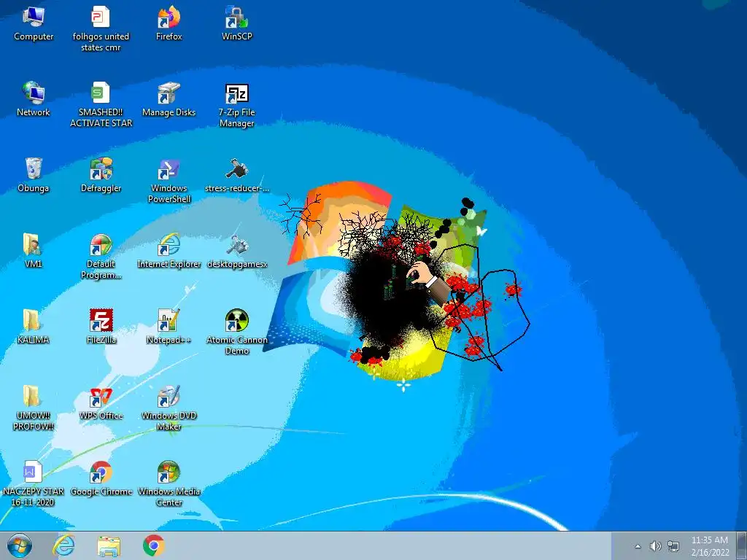Click the Internet Explorer taskbar icon
The image size is (747, 560).
point(63,545)
